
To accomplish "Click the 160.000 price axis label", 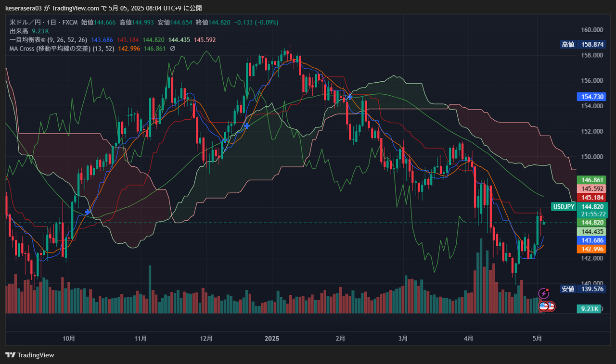I will point(592,30).
